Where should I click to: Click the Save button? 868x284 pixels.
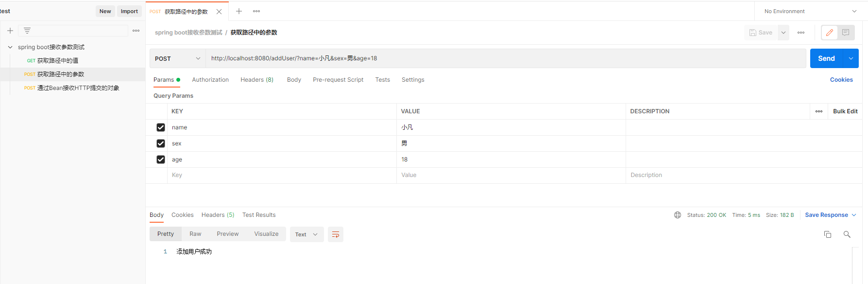click(761, 33)
